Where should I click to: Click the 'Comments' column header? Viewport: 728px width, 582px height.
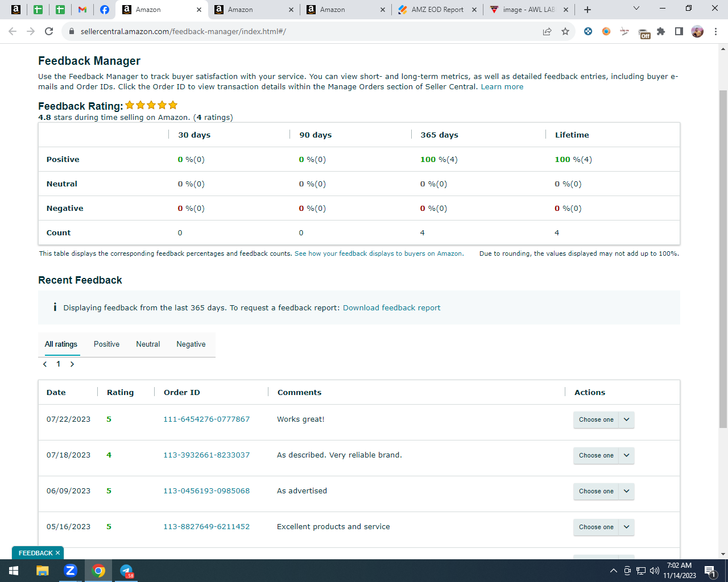pos(299,393)
